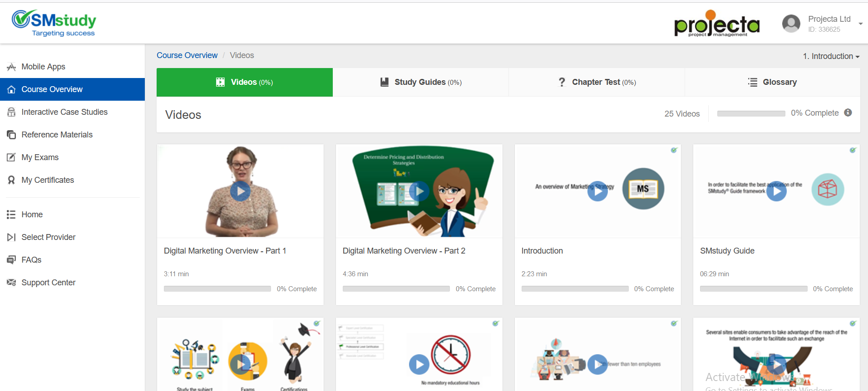Open the Digital Marketing Overview Part 2 thumbnail
Image resolution: width=868 pixels, height=391 pixels.
(419, 191)
